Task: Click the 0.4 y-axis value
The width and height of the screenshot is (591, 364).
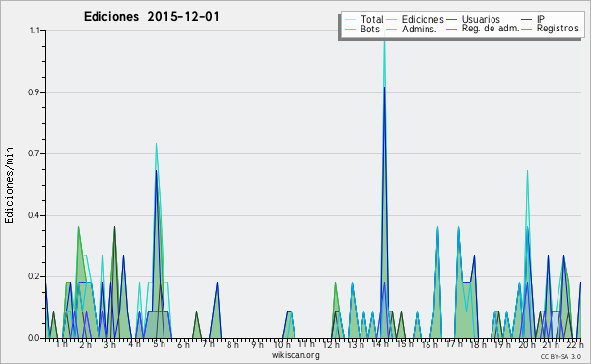Action: [33, 215]
